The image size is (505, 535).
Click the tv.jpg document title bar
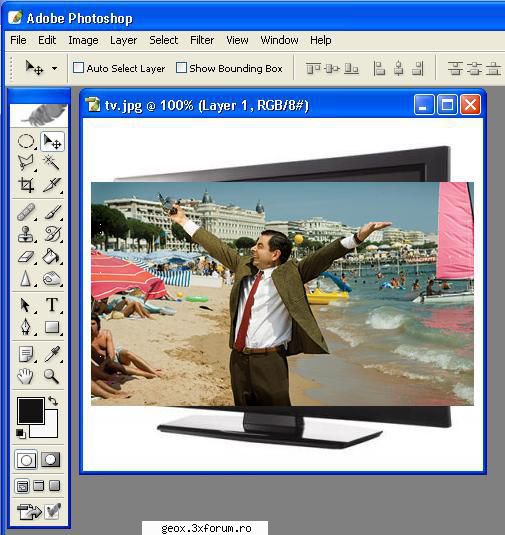tap(283, 104)
